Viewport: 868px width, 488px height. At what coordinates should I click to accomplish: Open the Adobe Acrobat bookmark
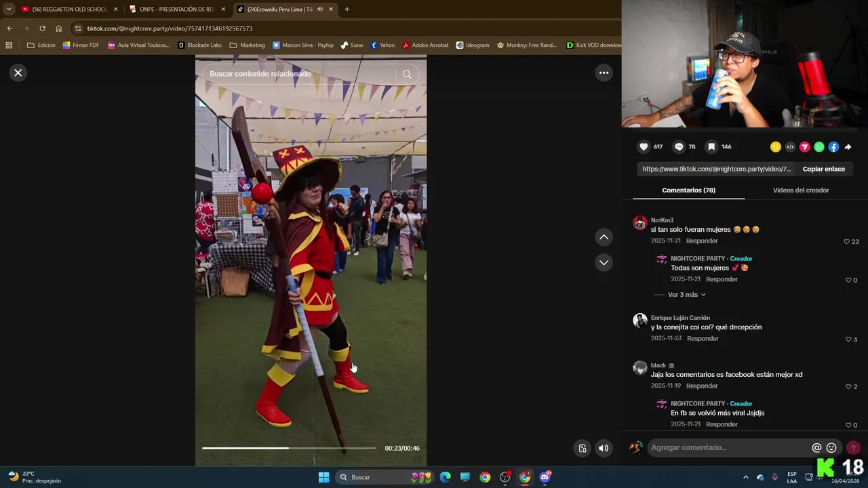click(x=425, y=45)
